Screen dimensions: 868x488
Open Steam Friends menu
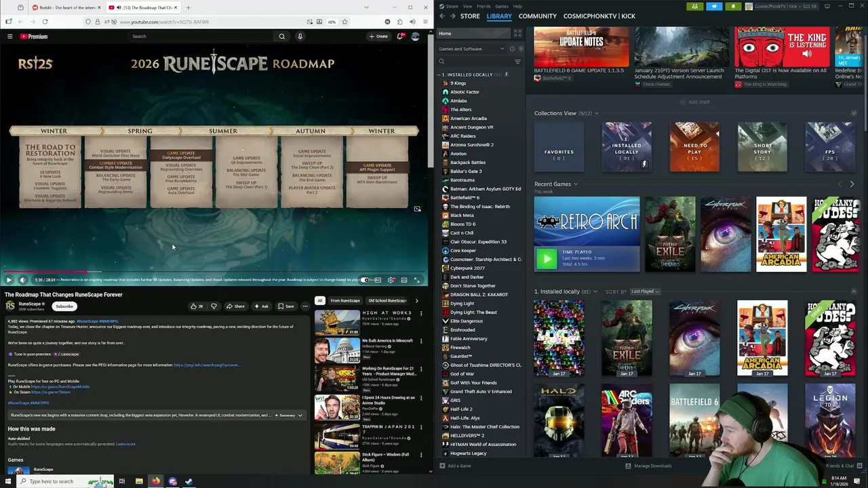pyautogui.click(x=484, y=6)
